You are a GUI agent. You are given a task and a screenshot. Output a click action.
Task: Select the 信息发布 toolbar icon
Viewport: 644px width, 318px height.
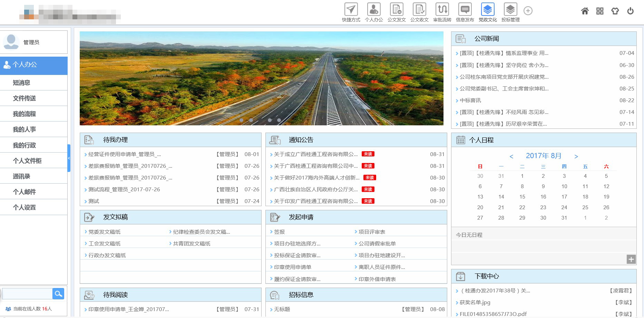pos(465,9)
